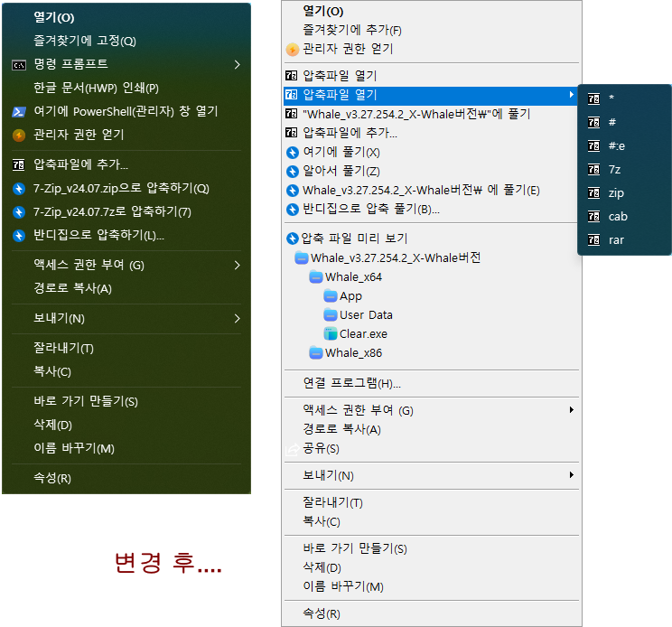Click 7-Zip icon beside submenu cab entry
Image resolution: width=672 pixels, height=627 pixels.
point(593,217)
